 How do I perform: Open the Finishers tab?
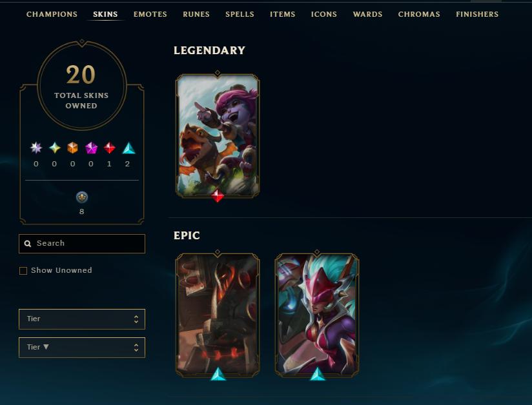477,14
